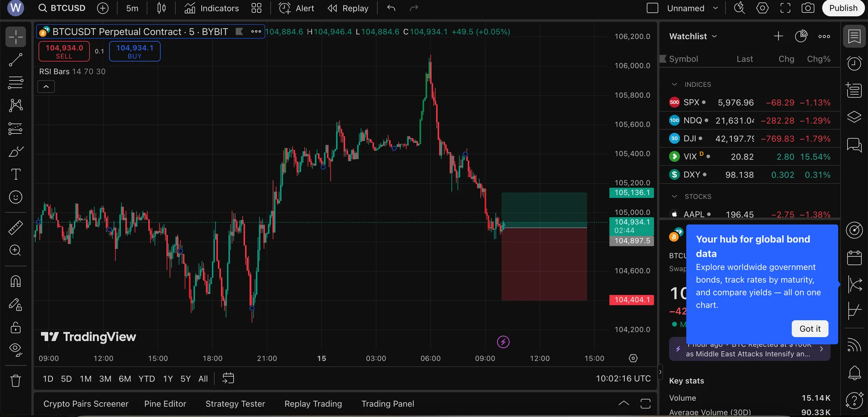Screen dimensions: 868x417
Task: Activate the zoom in tool
Action: click(16, 250)
